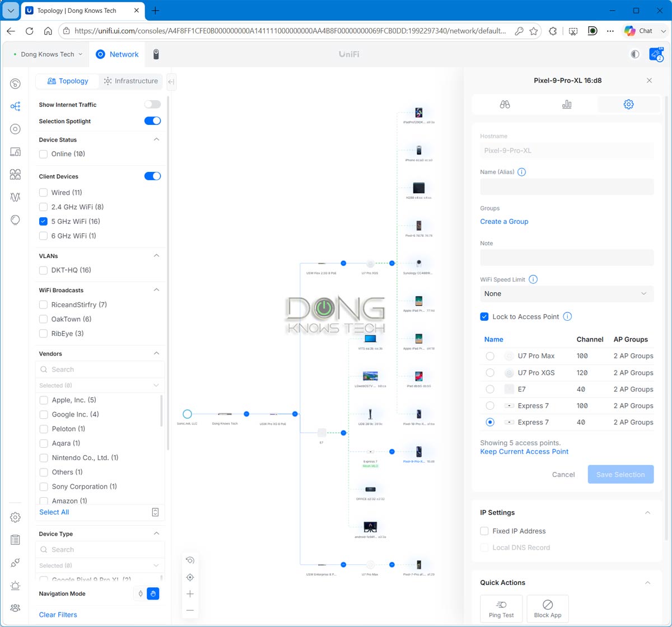Collapse the filter panel with arrow icon
The width and height of the screenshot is (672, 627).
click(x=171, y=81)
